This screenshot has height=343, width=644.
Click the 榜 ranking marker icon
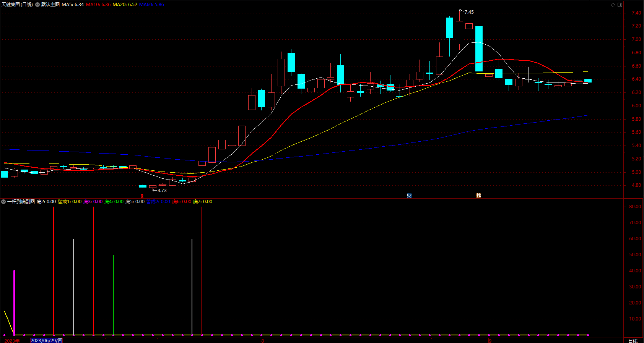478,196
